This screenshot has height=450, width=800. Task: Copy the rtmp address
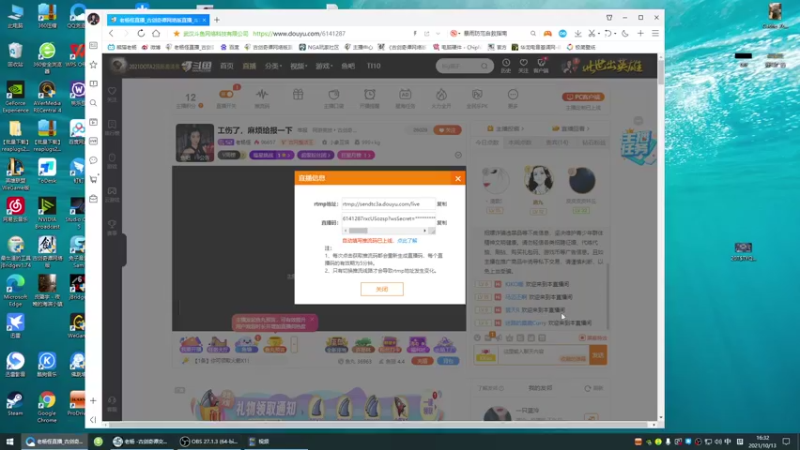442,204
